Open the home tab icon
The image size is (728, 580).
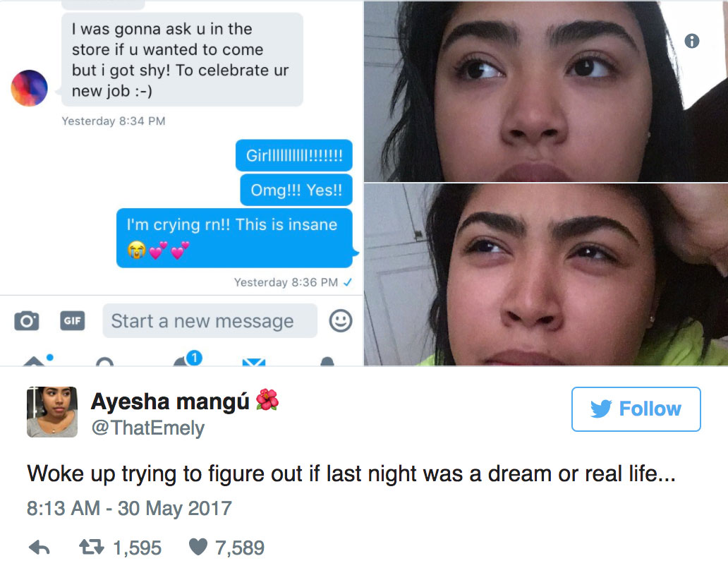35,361
